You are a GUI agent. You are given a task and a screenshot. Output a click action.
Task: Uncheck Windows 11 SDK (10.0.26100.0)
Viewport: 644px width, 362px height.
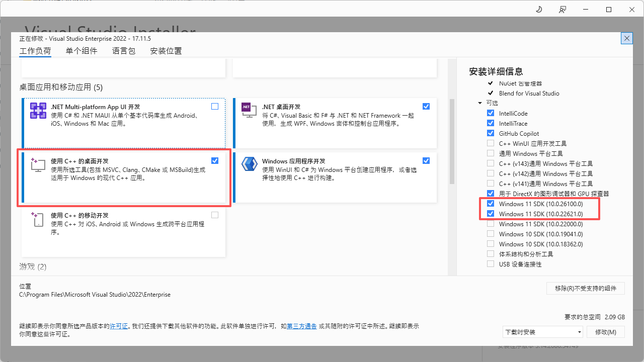[x=491, y=204]
